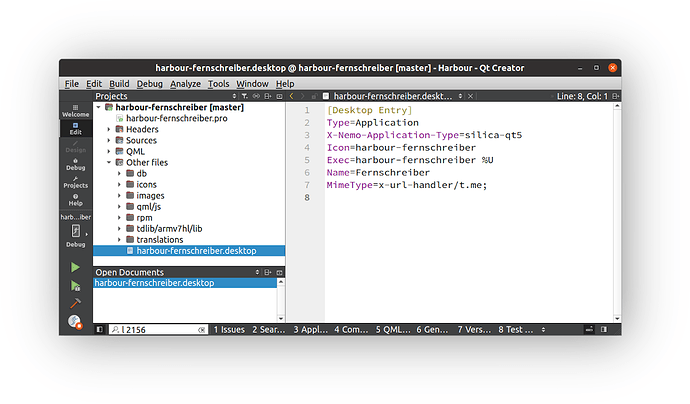Open Open Documents view selector dropdown
The width and height of the screenshot is (690, 404).
coord(257,272)
